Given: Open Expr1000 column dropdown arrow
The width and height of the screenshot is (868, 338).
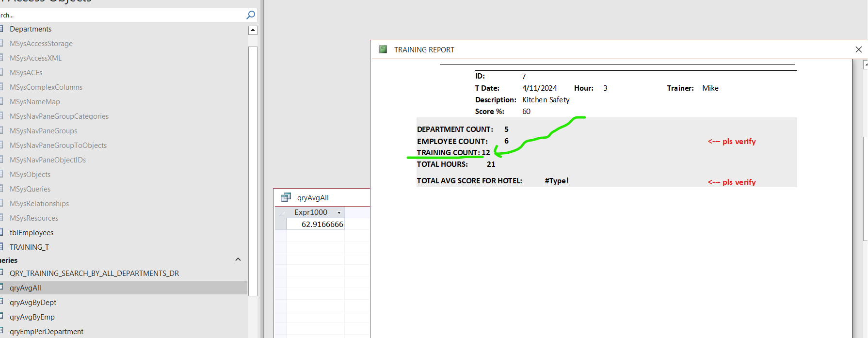Looking at the screenshot, I should 339,212.
